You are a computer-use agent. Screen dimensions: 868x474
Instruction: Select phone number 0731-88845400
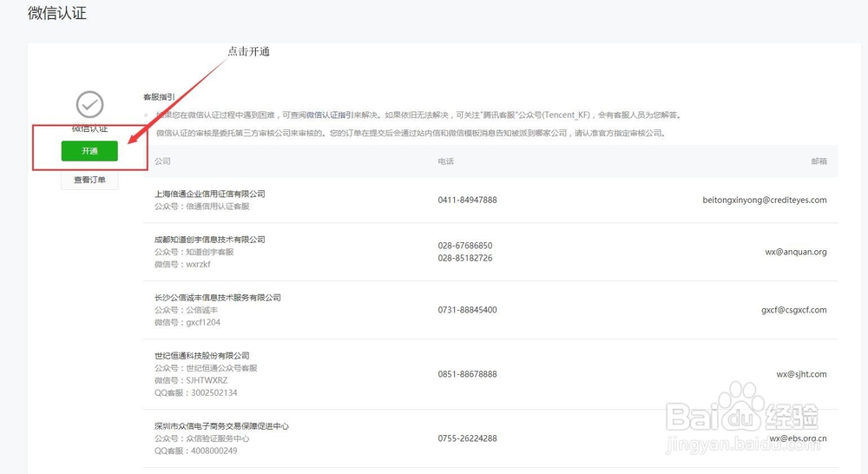coord(467,310)
